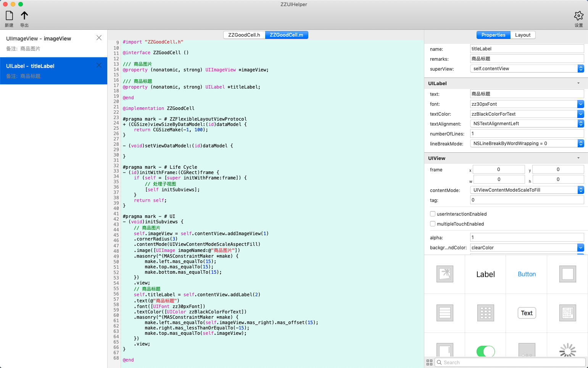The height and width of the screenshot is (368, 588).
Task: Select the image view component icon
Action: pos(445,274)
